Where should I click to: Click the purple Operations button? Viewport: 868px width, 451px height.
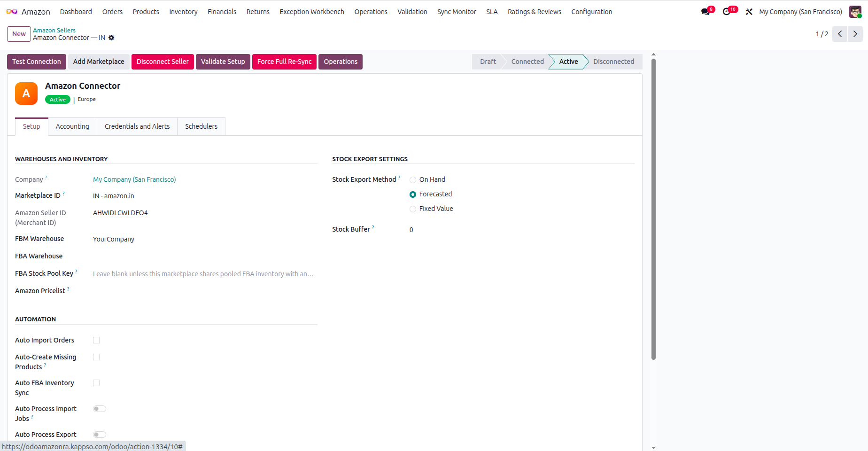[341, 62]
